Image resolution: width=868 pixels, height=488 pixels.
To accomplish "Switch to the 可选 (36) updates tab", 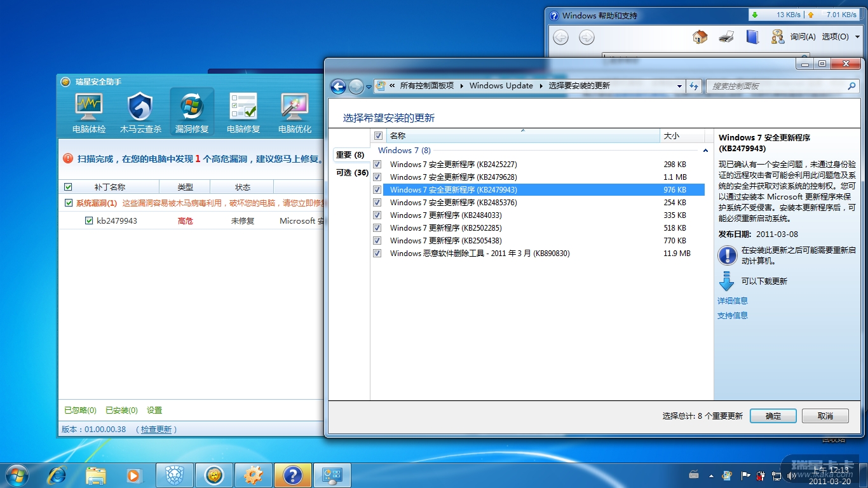I will pos(352,173).
